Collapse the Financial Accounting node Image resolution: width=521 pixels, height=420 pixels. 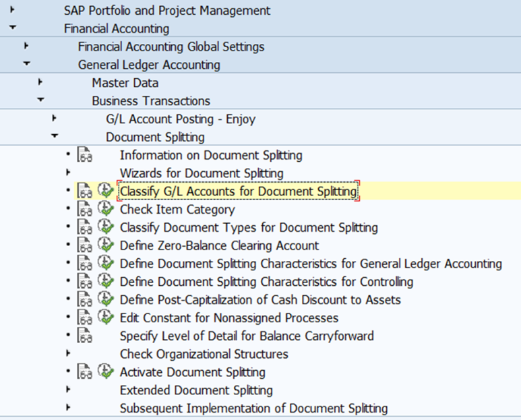13,28
